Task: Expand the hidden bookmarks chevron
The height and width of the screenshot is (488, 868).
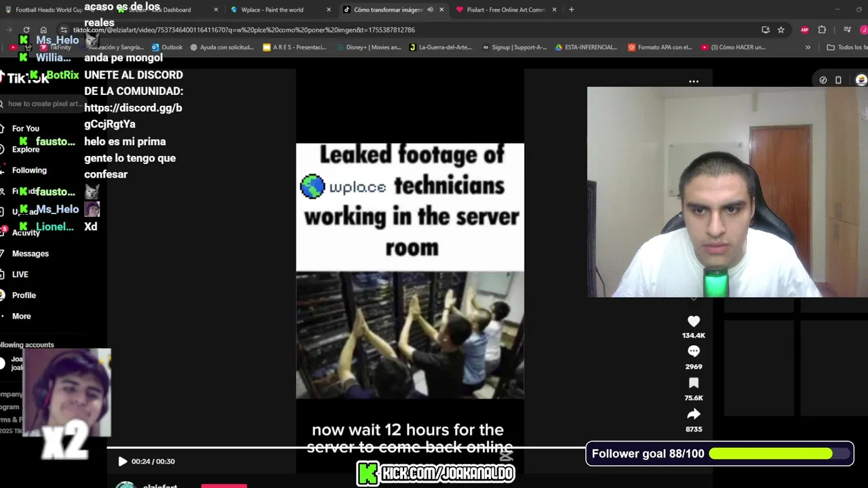Action: click(x=808, y=47)
